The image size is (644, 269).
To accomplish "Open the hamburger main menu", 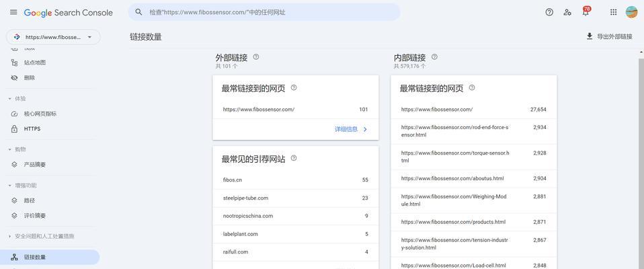I will [13, 12].
